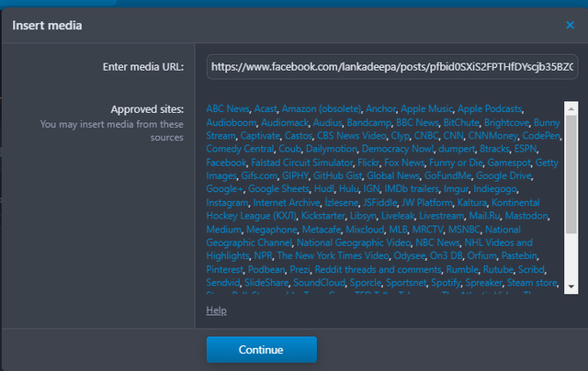This screenshot has width=588, height=371.
Task: Open the Reddit threads and comments link
Action: click(378, 269)
